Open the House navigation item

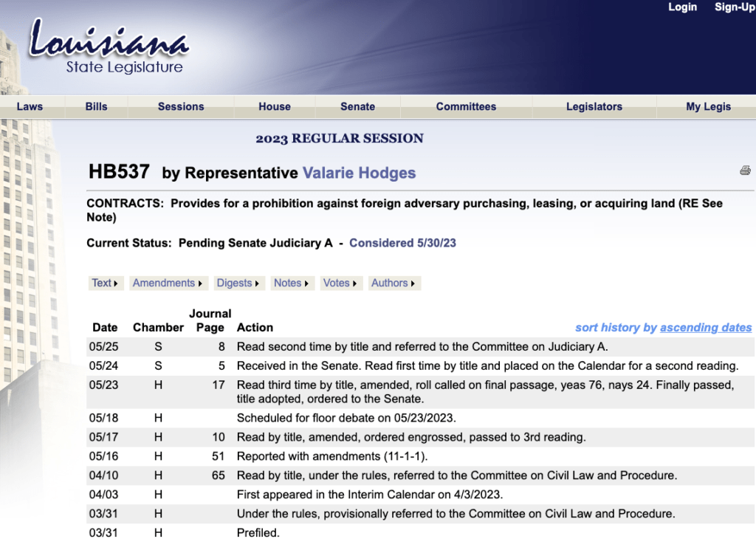coord(275,106)
